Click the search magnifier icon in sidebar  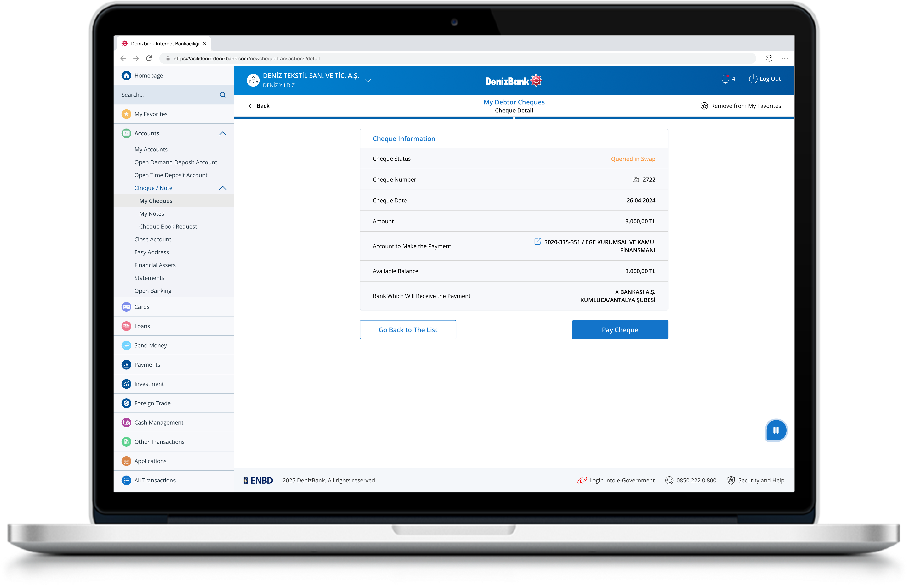(x=222, y=95)
